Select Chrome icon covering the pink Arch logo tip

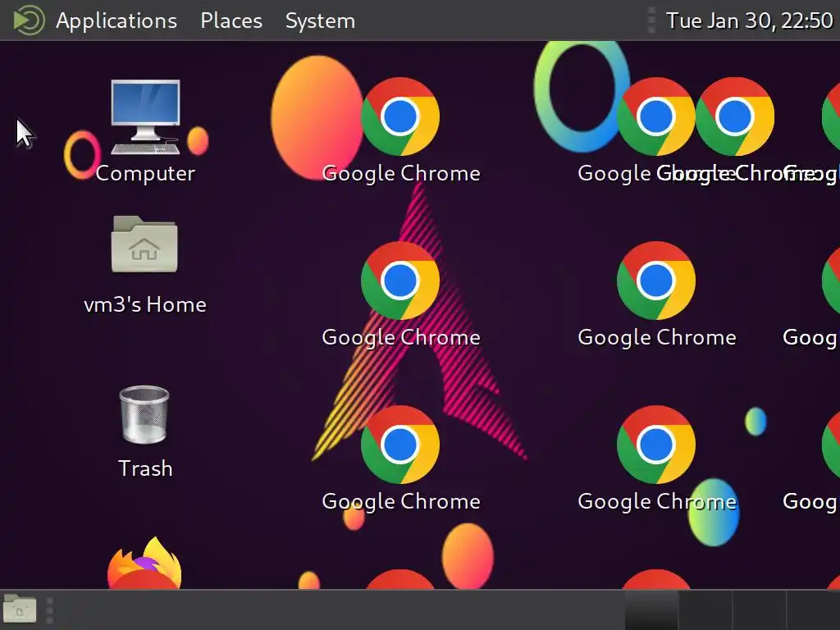click(x=400, y=281)
